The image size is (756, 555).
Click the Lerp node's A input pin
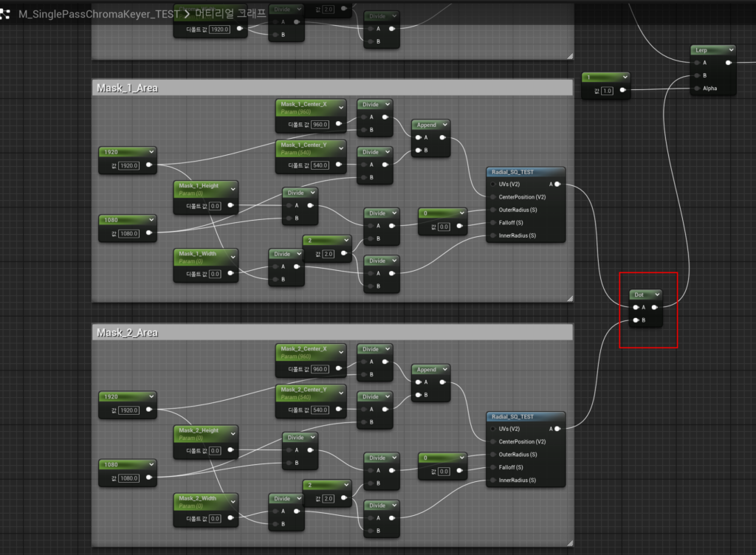click(697, 63)
